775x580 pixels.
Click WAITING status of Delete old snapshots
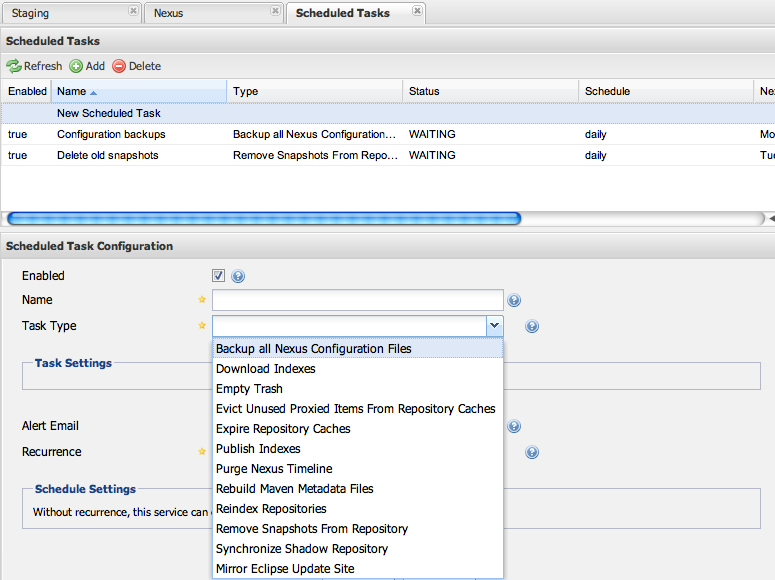coord(432,155)
